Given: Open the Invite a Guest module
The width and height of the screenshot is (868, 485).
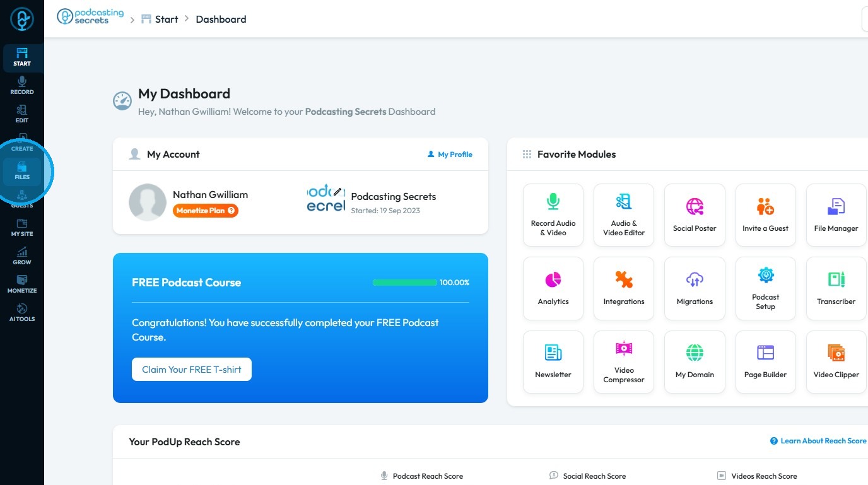Looking at the screenshot, I should click(x=765, y=215).
